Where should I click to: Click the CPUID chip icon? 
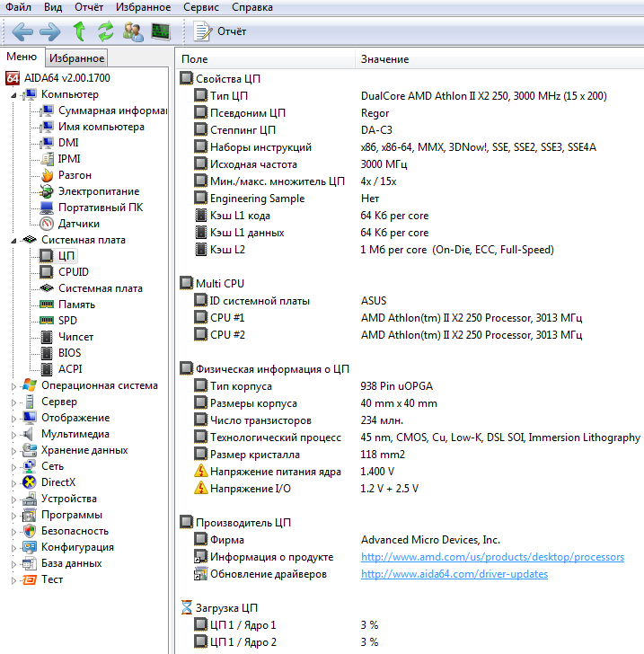pos(47,272)
